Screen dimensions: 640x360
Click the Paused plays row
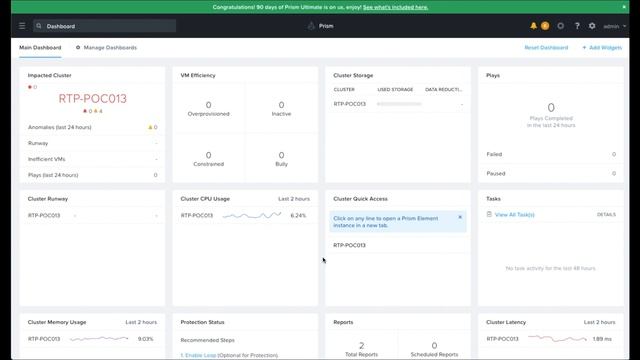pyautogui.click(x=551, y=173)
